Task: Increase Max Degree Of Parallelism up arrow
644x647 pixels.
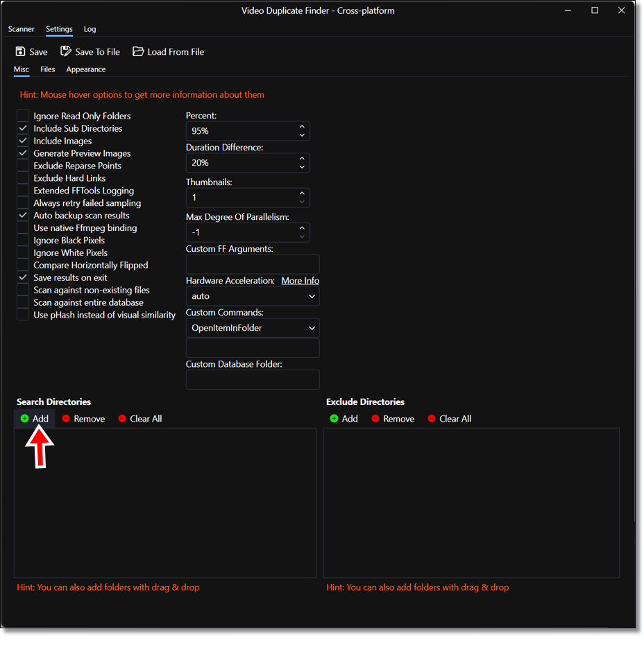Action: pos(302,227)
